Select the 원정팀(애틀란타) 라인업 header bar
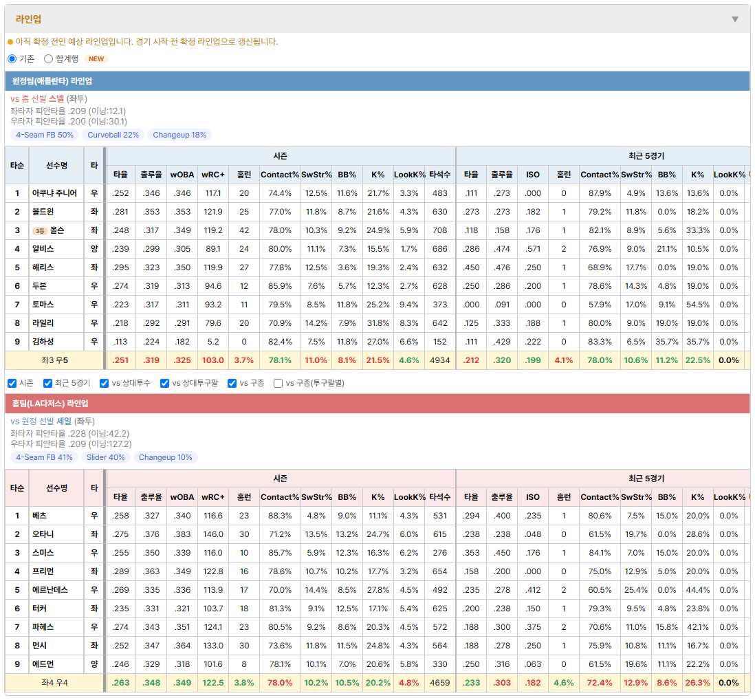Screen dimensions: 755x700 point(377,81)
